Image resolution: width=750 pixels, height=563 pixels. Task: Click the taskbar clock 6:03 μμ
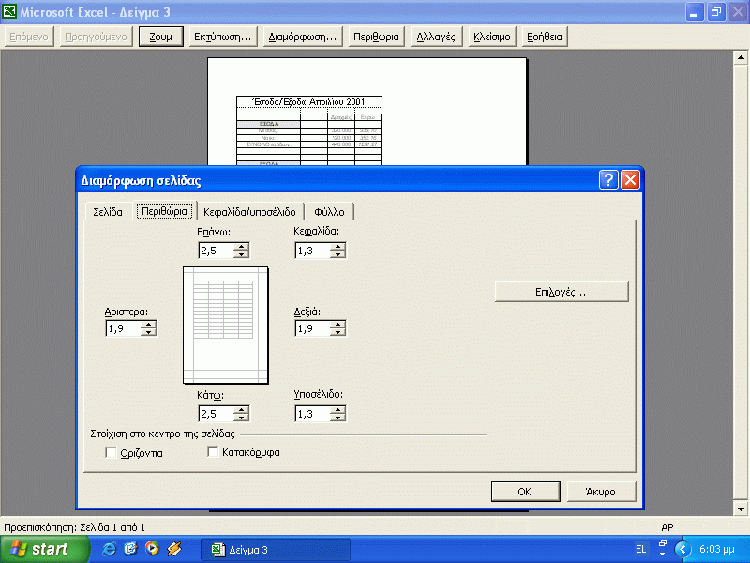(x=717, y=550)
